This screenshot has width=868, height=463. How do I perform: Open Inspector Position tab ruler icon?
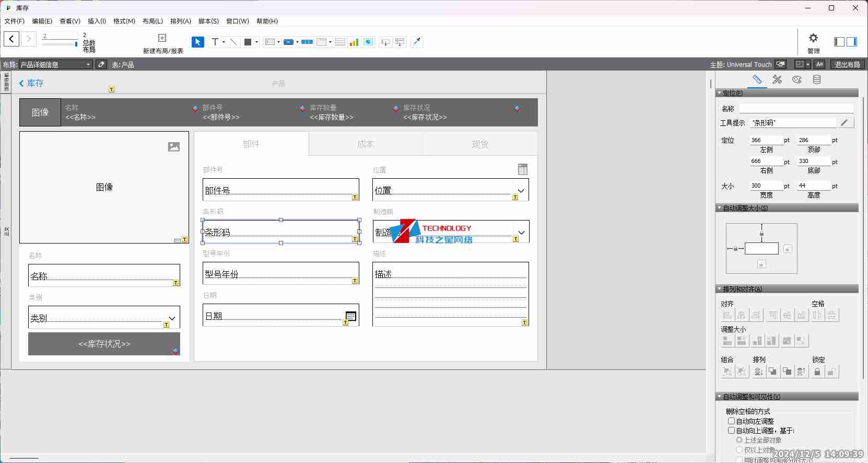coord(757,79)
